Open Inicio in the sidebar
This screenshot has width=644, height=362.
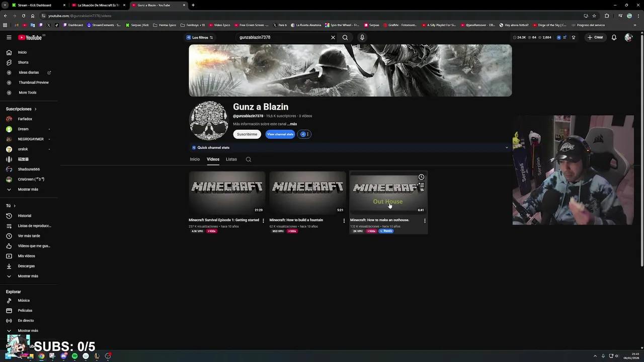[23, 52]
